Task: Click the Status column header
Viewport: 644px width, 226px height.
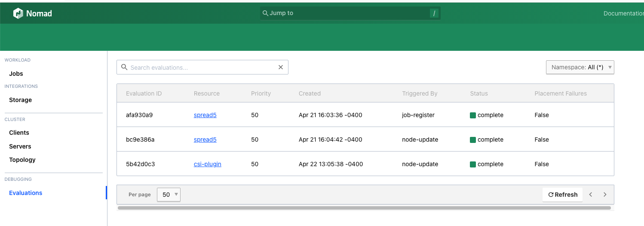Action: tap(479, 93)
